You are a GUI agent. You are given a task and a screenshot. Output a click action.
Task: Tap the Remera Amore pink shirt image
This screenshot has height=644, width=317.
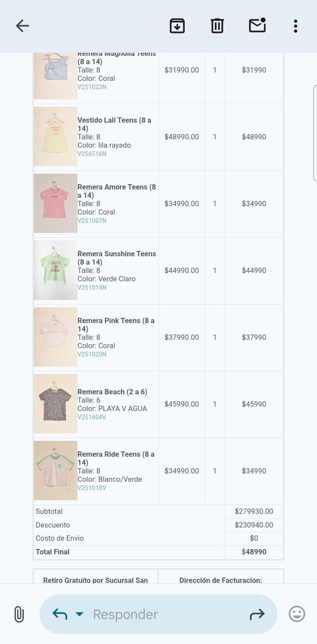55,204
